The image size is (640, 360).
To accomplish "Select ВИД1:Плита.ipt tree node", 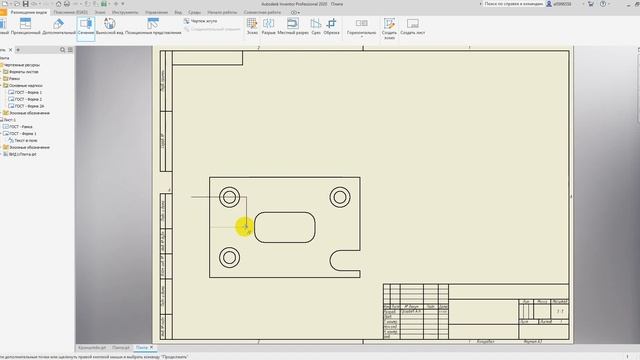I will [20, 154].
